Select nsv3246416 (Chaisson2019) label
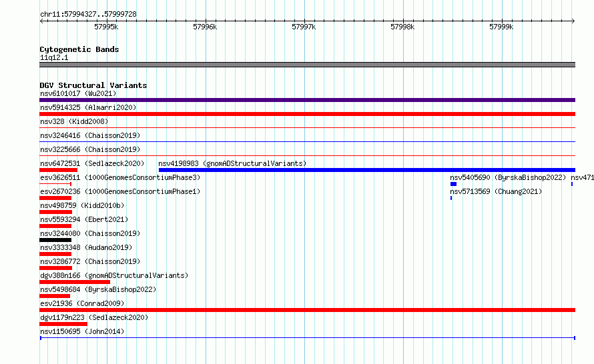The height and width of the screenshot is (364, 594). click(x=90, y=135)
